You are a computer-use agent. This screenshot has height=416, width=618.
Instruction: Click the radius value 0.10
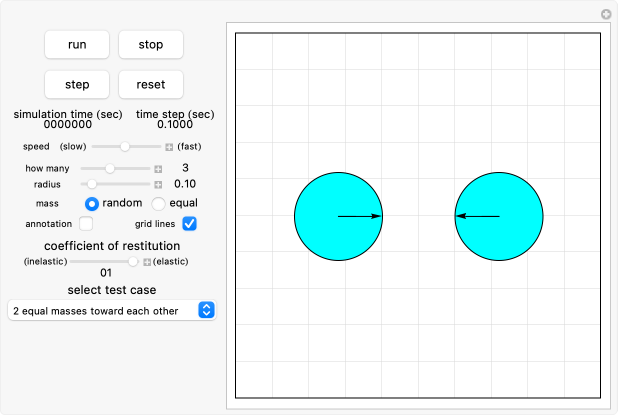pyautogui.click(x=185, y=184)
